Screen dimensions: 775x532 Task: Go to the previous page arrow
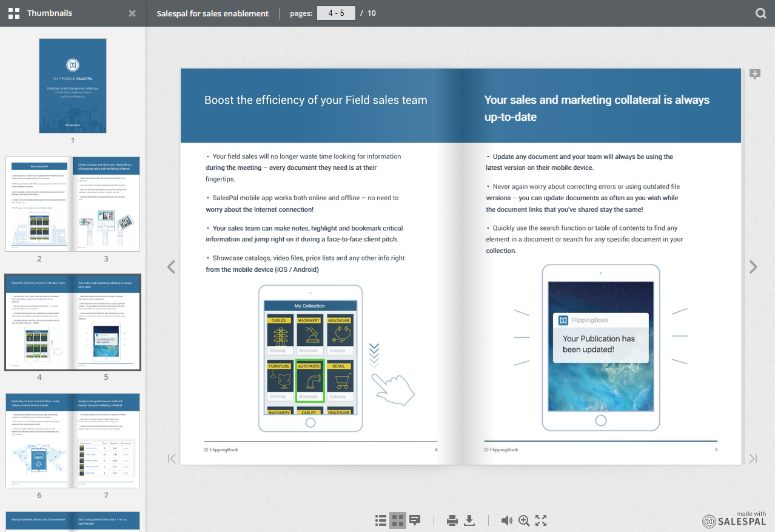[x=171, y=267]
